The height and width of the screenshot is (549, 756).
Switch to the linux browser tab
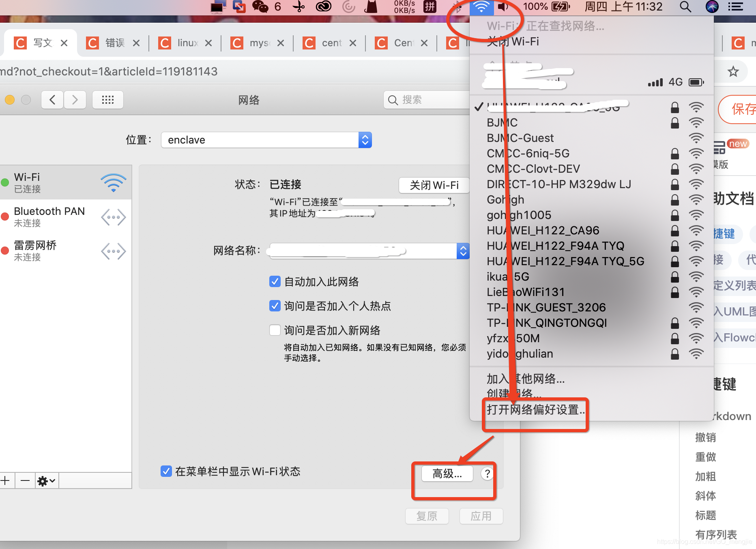[x=186, y=43]
